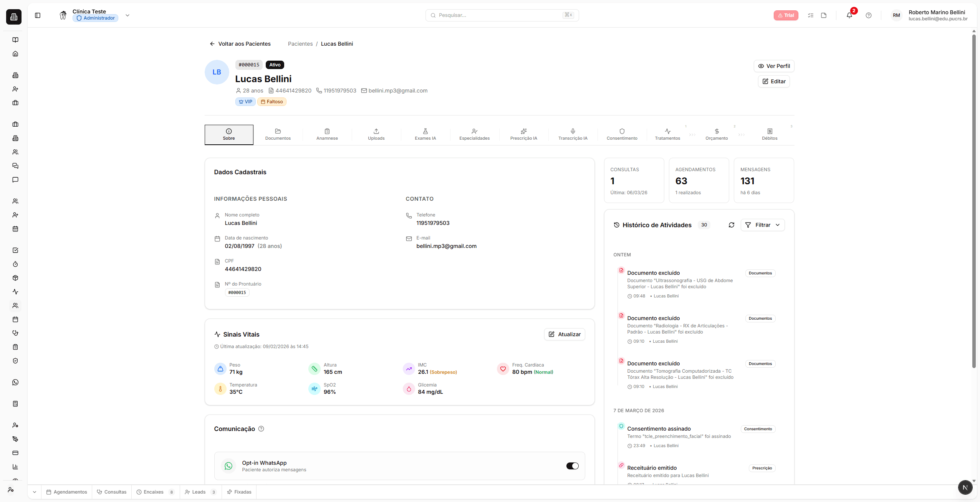The width and height of the screenshot is (980, 502).
Task: Switch to the Documentos tab
Action: [278, 134]
